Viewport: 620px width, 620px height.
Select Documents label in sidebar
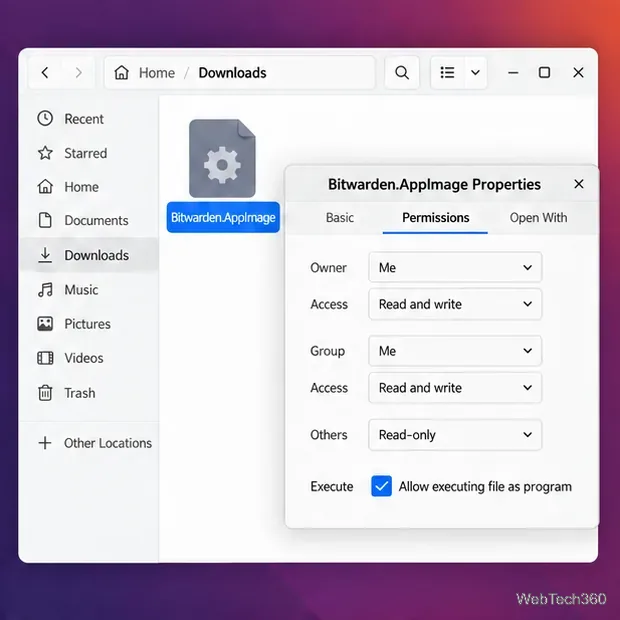(96, 220)
